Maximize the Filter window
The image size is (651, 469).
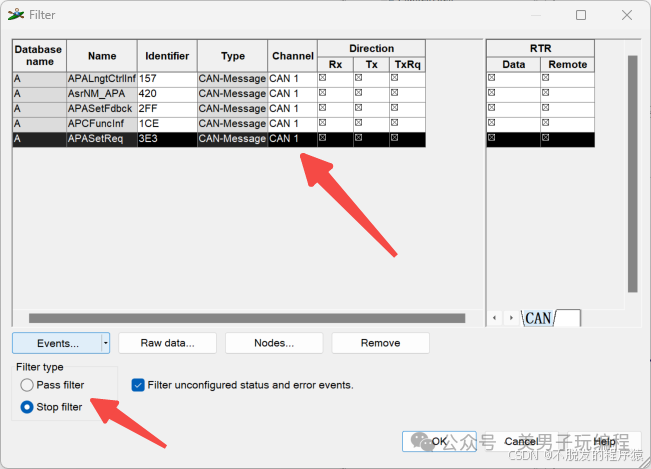coord(581,15)
